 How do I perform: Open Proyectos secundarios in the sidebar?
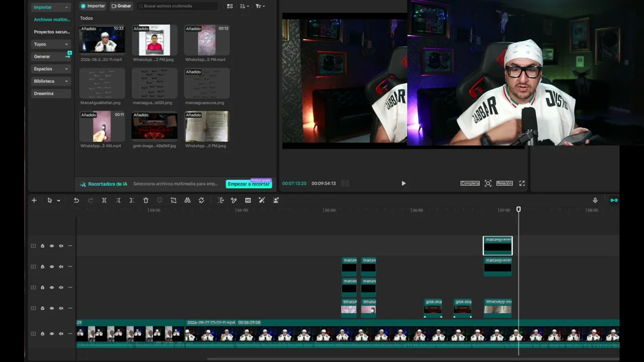pyautogui.click(x=51, y=32)
